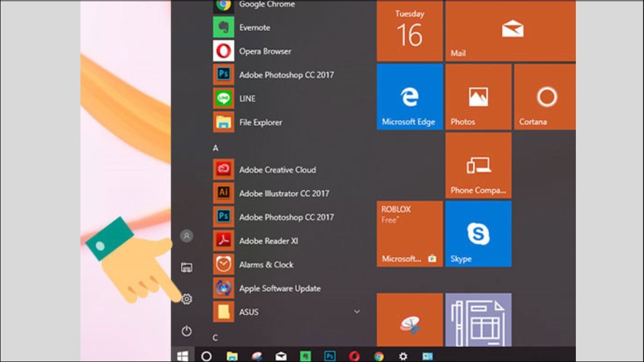
Task: Switch to Photoshop on the taskbar
Action: click(330, 356)
